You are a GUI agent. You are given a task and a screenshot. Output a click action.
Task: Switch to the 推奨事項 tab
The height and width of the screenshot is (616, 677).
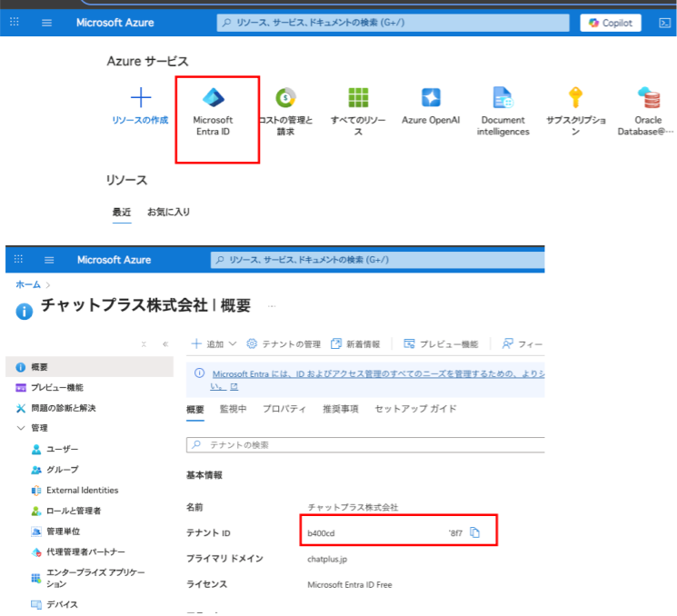tap(341, 409)
